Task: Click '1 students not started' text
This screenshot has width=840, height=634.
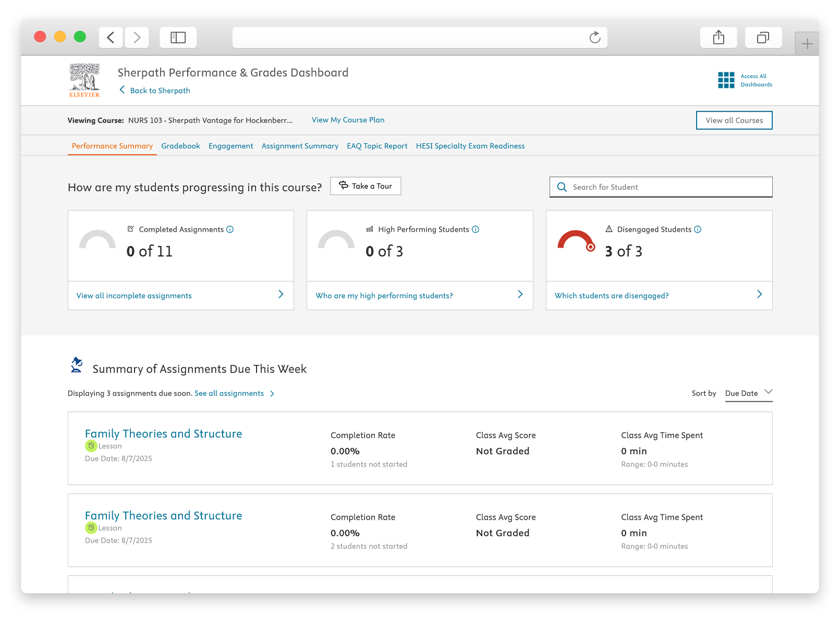Action: [369, 464]
